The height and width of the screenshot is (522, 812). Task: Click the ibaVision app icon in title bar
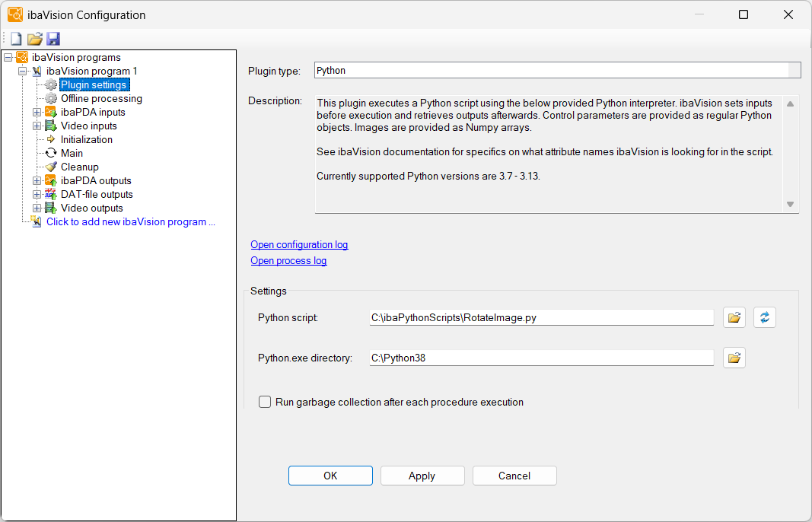15,14
